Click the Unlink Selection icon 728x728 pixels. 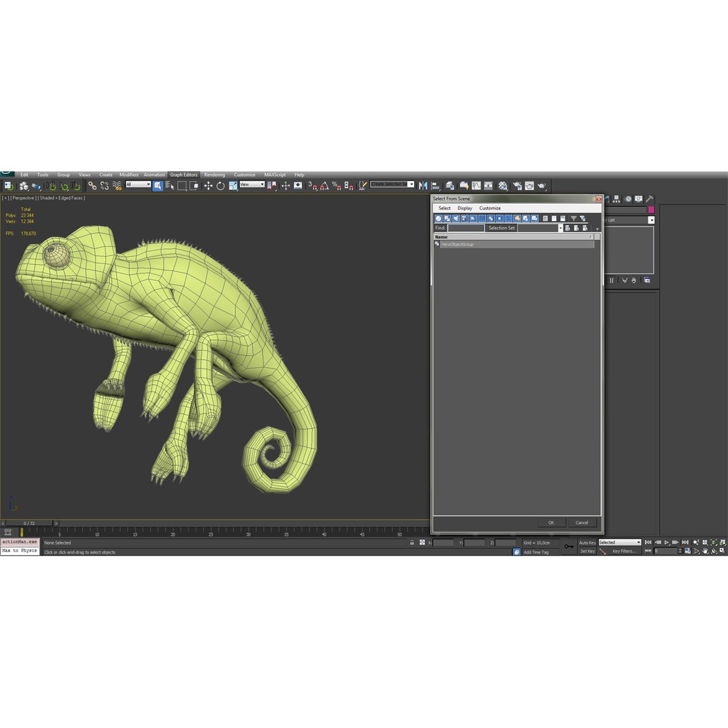tap(104, 186)
